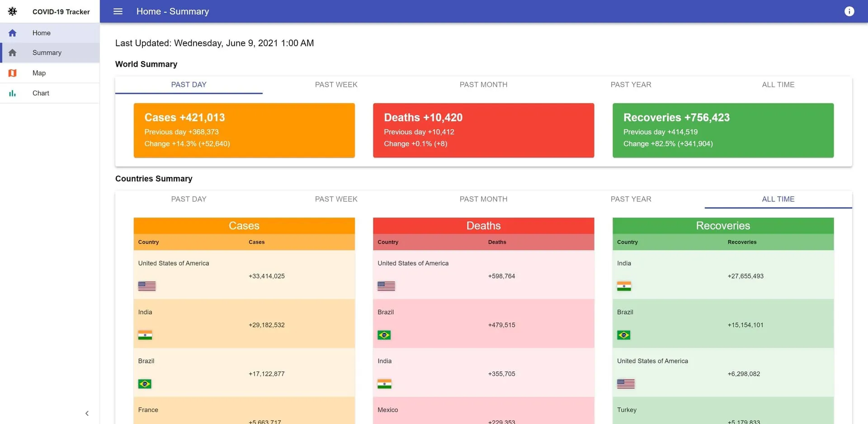Show Countries Summary for Past Week
This screenshot has width=868, height=424.
336,199
